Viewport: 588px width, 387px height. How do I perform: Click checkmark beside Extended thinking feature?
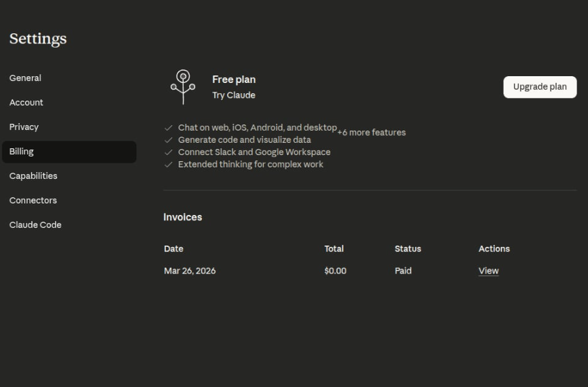169,165
